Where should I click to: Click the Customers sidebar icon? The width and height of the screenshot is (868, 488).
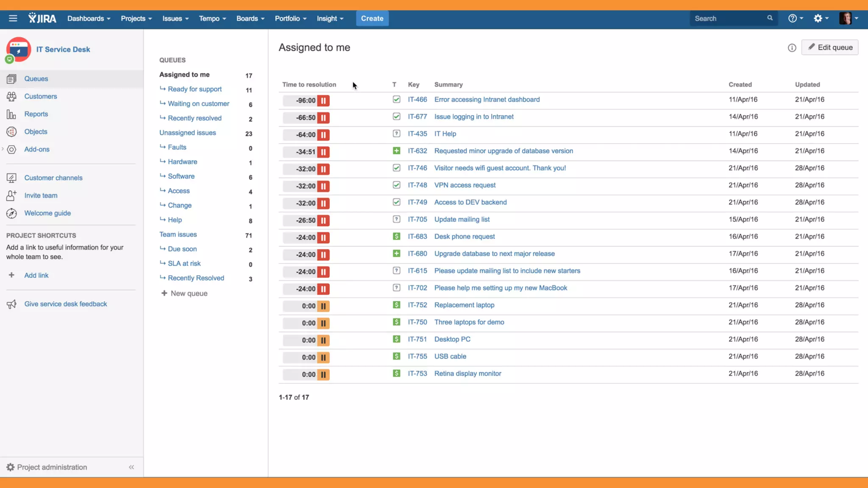[11, 97]
